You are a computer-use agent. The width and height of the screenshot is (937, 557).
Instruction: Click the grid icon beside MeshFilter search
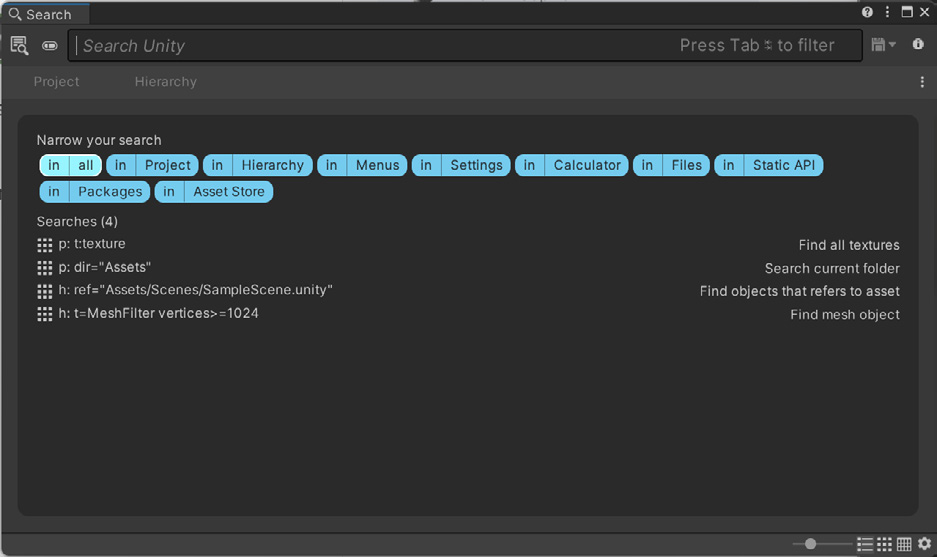pyautogui.click(x=45, y=314)
